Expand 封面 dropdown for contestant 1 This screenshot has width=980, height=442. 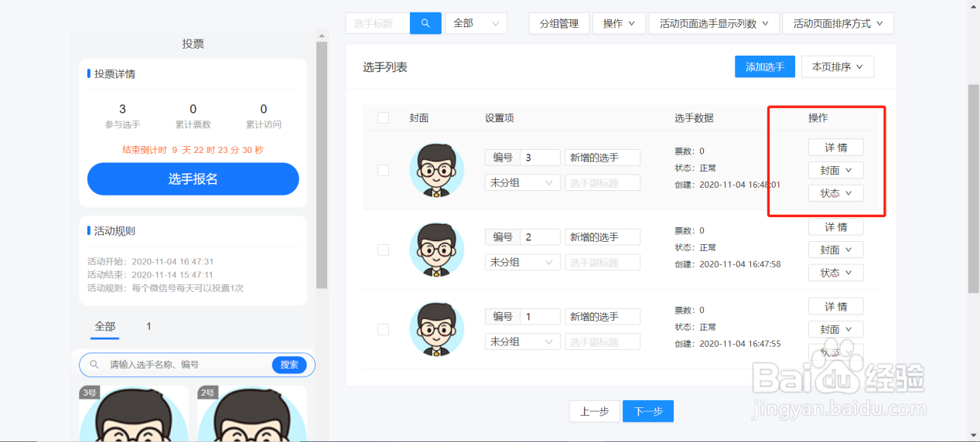point(835,329)
